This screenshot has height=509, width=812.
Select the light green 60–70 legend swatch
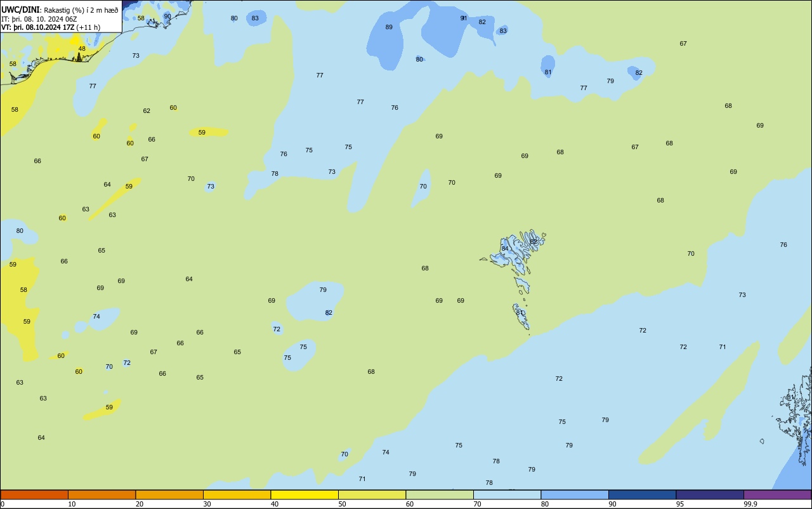[x=440, y=494]
